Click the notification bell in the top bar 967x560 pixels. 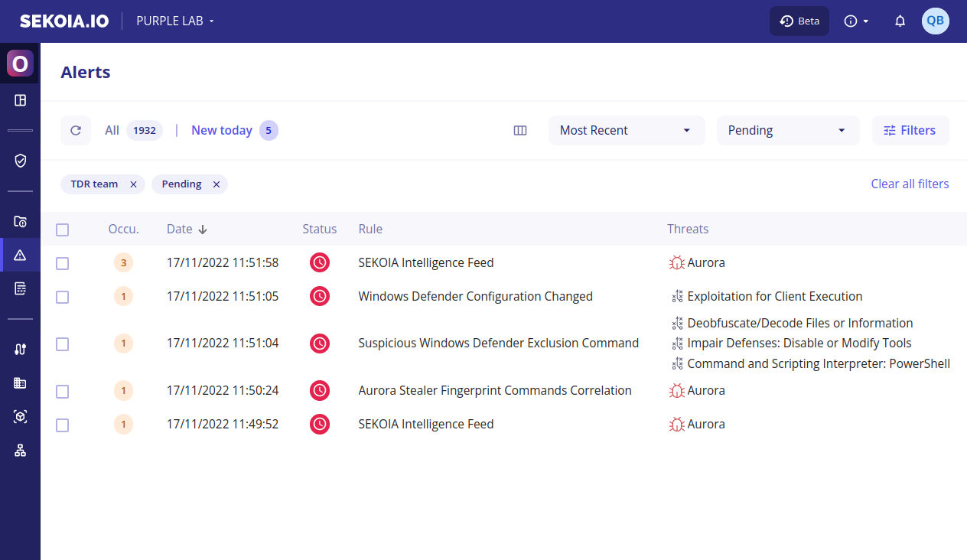click(x=900, y=21)
